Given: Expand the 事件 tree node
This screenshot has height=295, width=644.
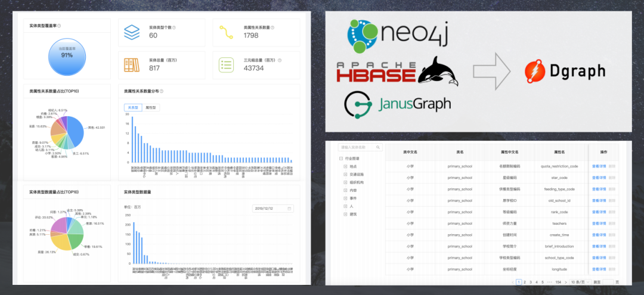Looking at the screenshot, I should [x=345, y=198].
